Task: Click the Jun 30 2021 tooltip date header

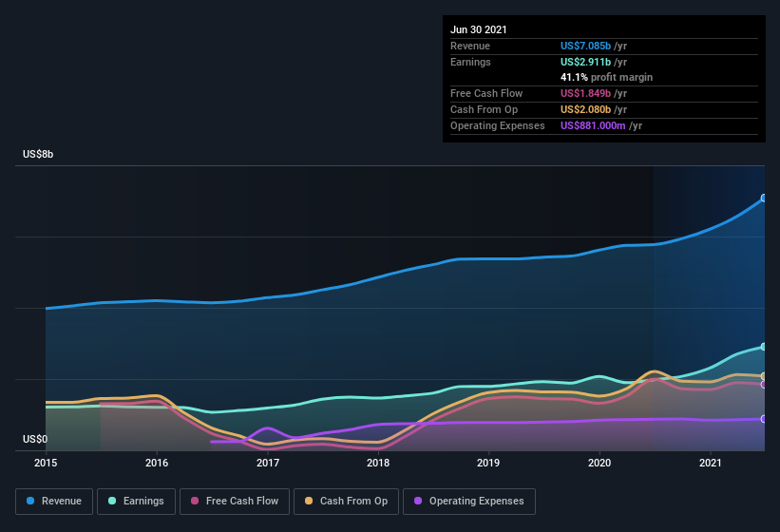Action: pyautogui.click(x=479, y=29)
